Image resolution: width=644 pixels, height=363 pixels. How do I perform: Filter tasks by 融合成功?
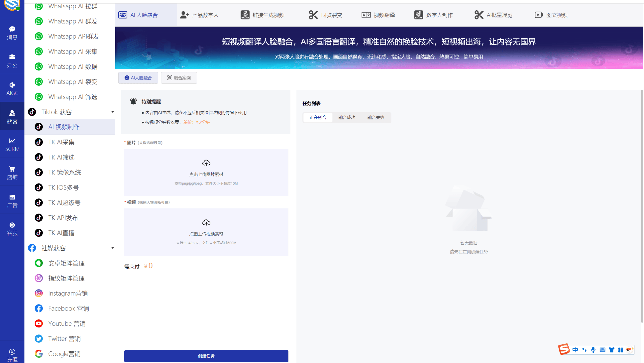pos(347,117)
